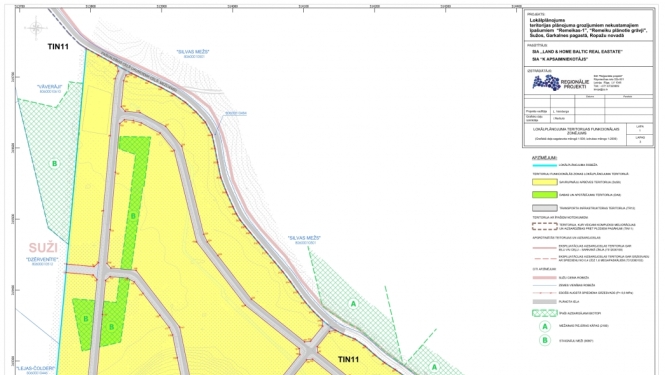Click the gray transport infrastructure legend swatch
This screenshot has width=665, height=375.
545,208
